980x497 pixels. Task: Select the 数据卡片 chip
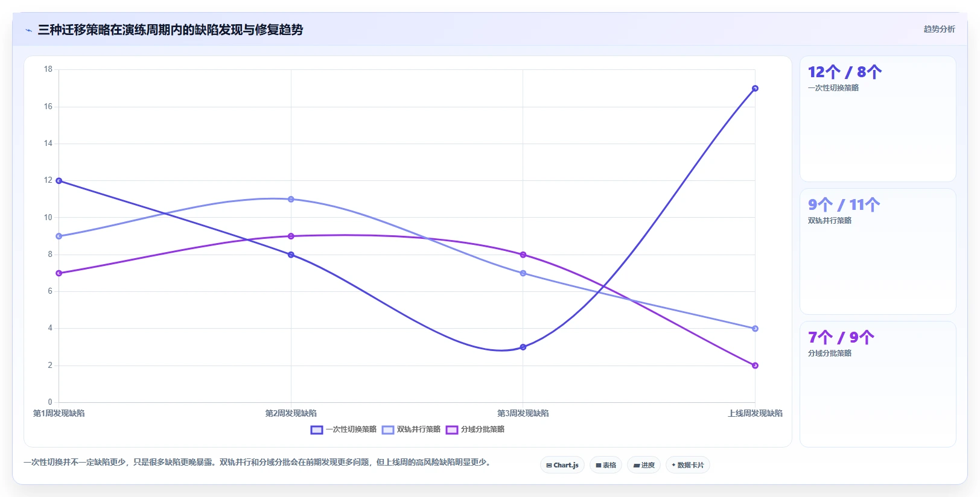click(687, 465)
